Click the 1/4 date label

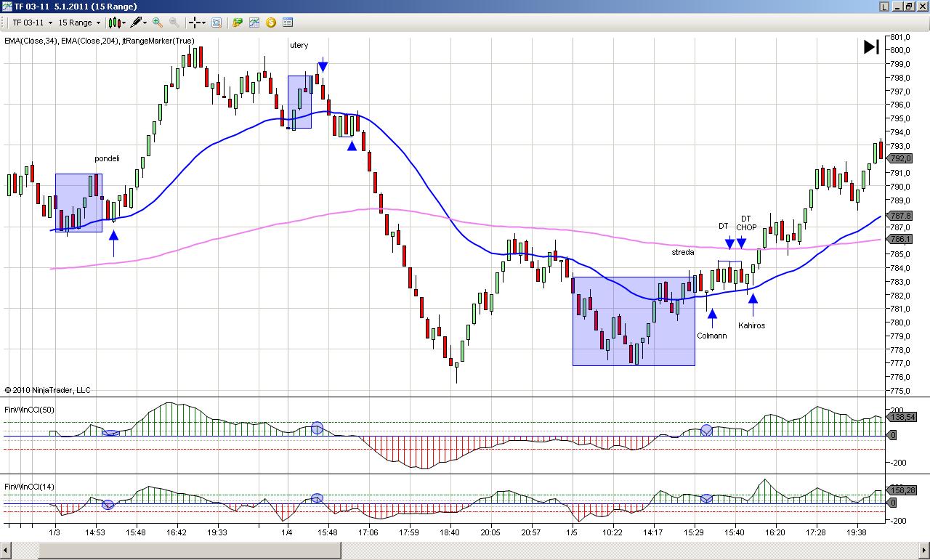pos(287,532)
